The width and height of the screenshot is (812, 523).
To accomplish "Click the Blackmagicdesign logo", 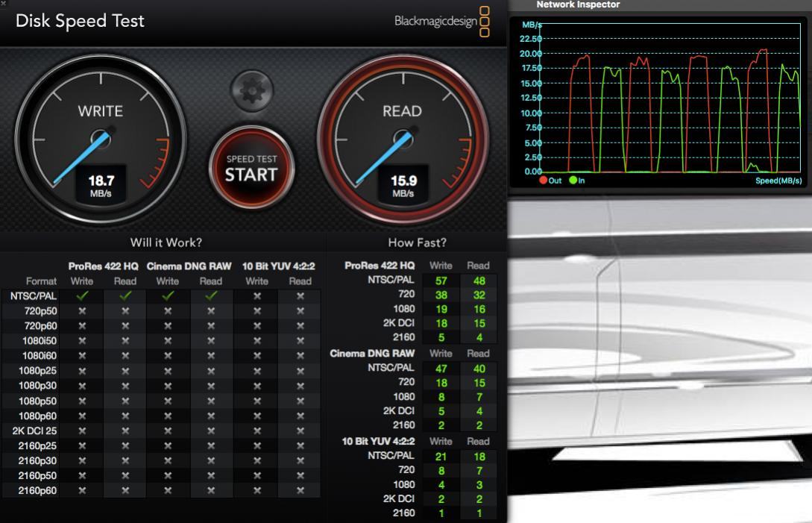I will click(x=441, y=21).
